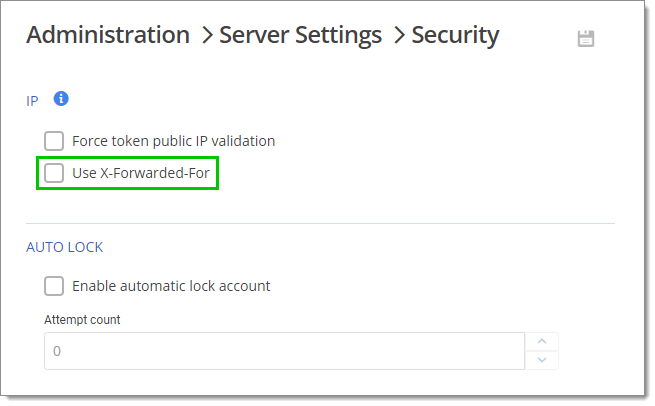
Task: Click the Enable automatic lock account label
Action: click(x=171, y=286)
